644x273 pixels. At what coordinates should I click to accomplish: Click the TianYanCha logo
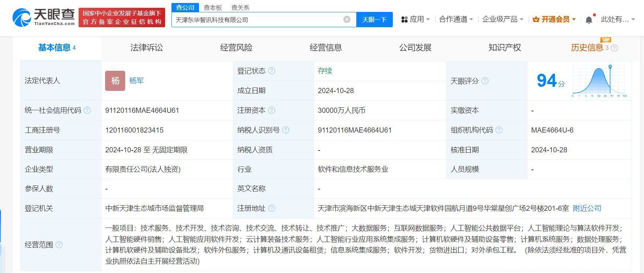point(44,18)
